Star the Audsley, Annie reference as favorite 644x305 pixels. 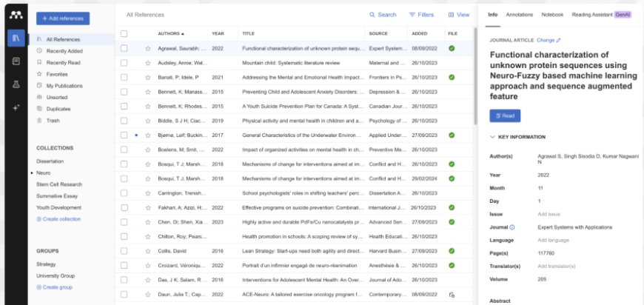pyautogui.click(x=147, y=63)
